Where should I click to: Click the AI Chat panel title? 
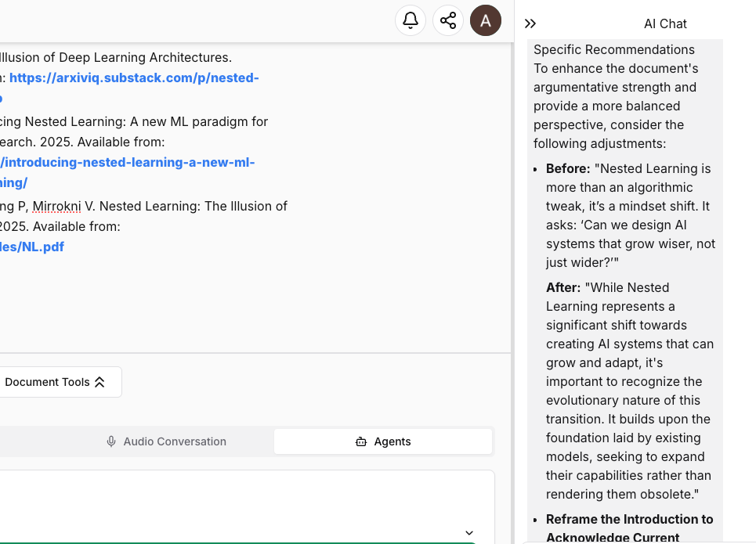coord(665,24)
